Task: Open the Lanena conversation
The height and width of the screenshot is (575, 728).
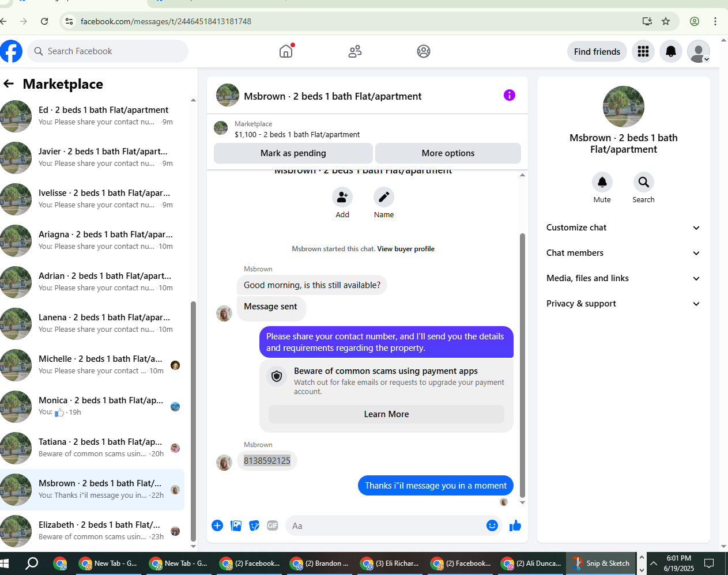Action: 92,323
